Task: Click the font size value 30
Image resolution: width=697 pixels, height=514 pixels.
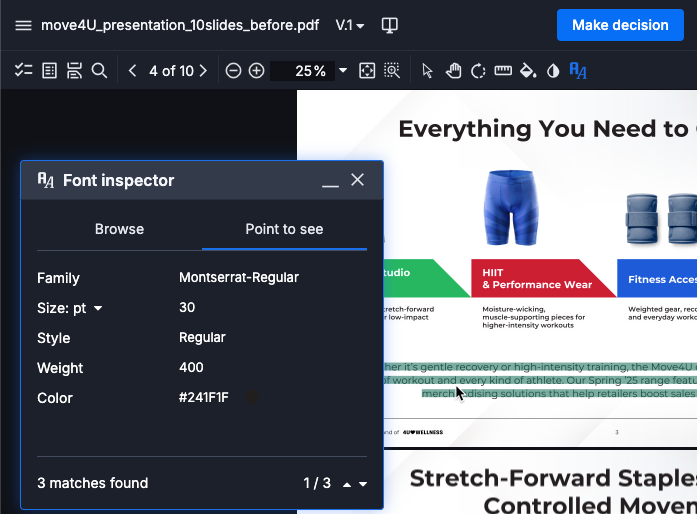Action: (x=187, y=308)
